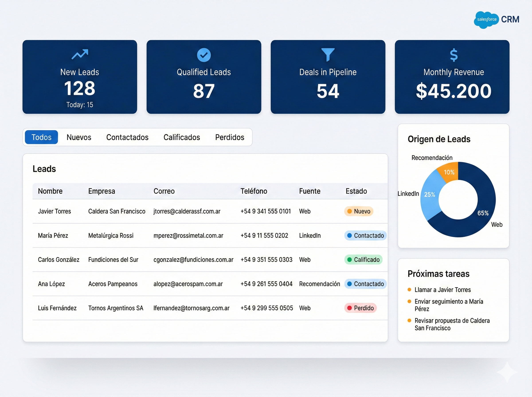
Task: Click the funnel icon on Deals in Pipeline card
Action: click(x=328, y=55)
